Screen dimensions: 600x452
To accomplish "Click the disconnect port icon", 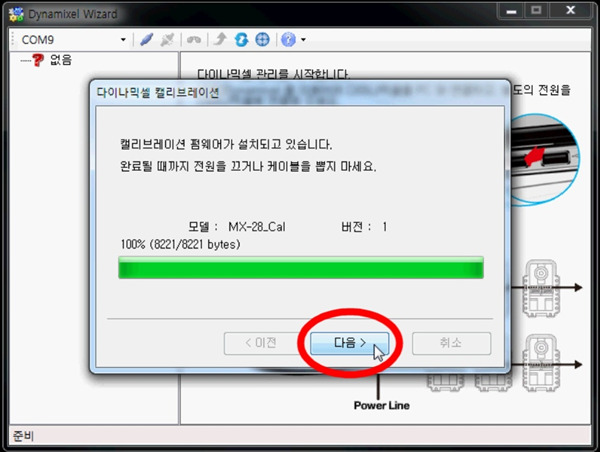I will (168, 40).
